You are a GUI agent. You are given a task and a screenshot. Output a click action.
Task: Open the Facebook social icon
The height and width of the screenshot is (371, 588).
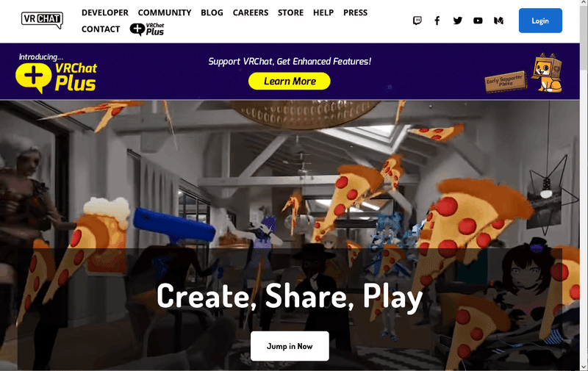[437, 21]
